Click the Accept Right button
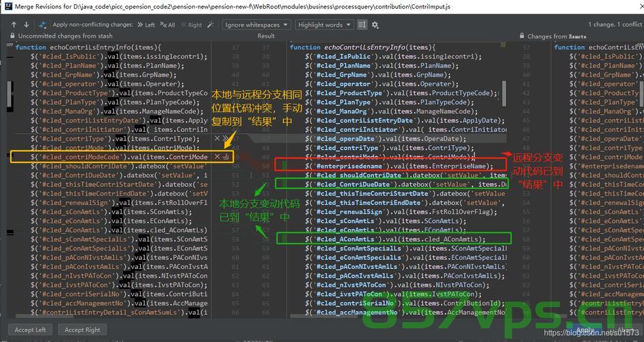 click(x=82, y=330)
